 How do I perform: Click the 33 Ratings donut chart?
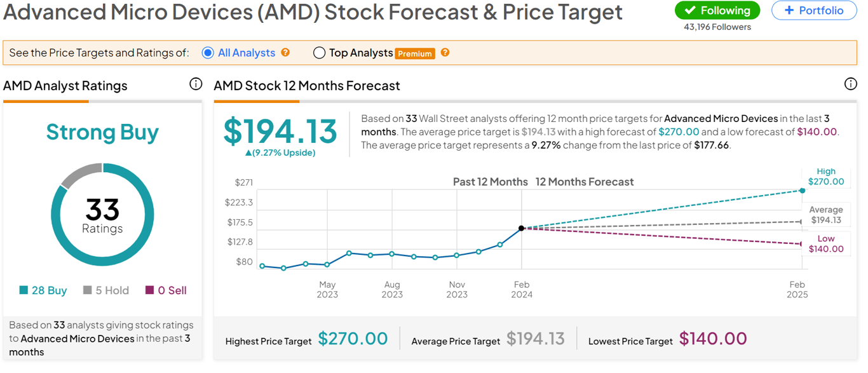(x=102, y=215)
